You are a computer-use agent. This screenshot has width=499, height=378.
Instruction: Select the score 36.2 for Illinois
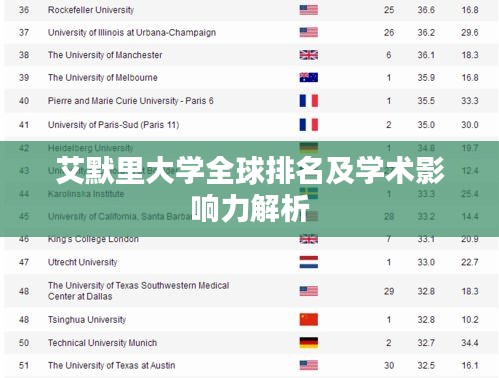tap(426, 33)
